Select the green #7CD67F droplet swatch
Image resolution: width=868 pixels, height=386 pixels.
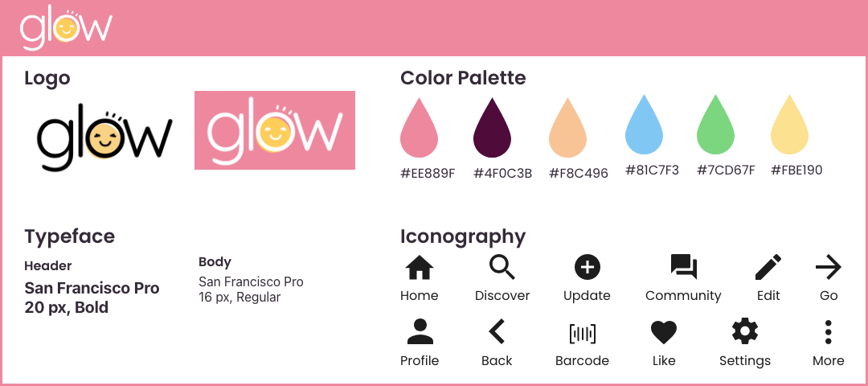[715, 125]
